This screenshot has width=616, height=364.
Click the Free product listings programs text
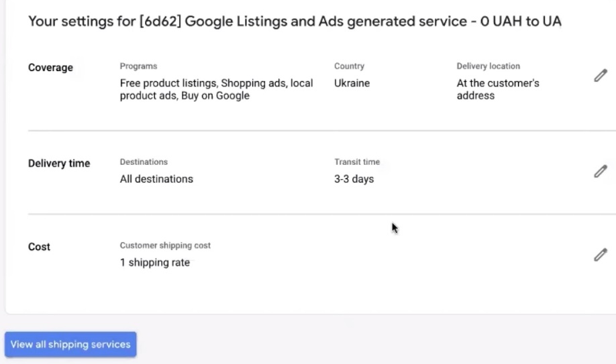[x=216, y=89]
